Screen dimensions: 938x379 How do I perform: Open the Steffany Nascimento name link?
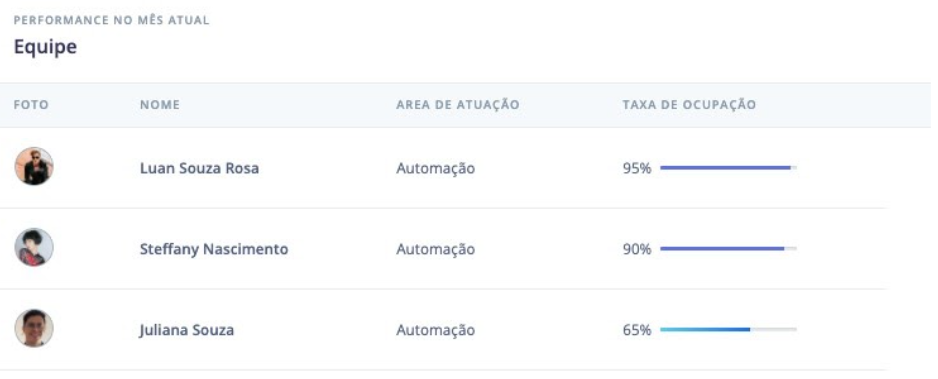pyautogui.click(x=214, y=249)
